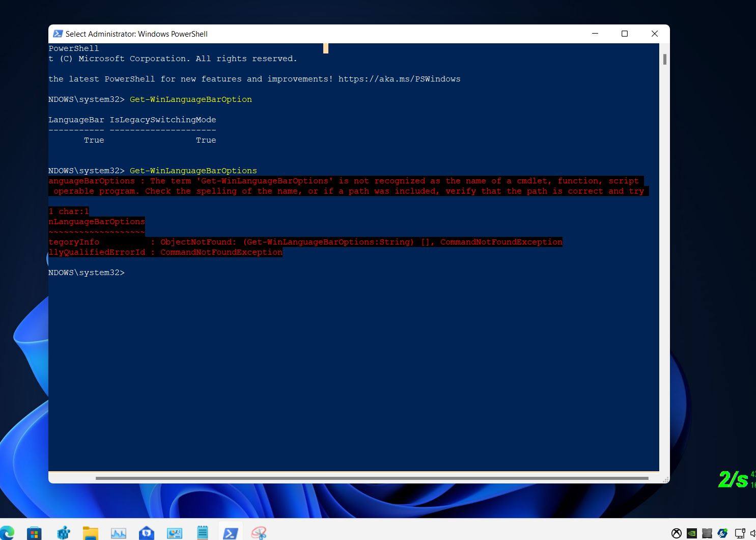
Task: Click the gray grid tray icon
Action: pyautogui.click(x=707, y=533)
